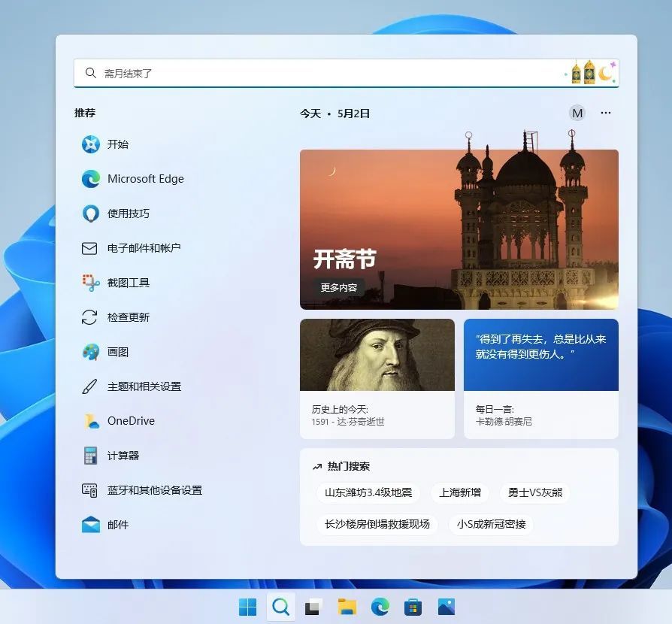Open the 开斋节 featured image card

(459, 229)
